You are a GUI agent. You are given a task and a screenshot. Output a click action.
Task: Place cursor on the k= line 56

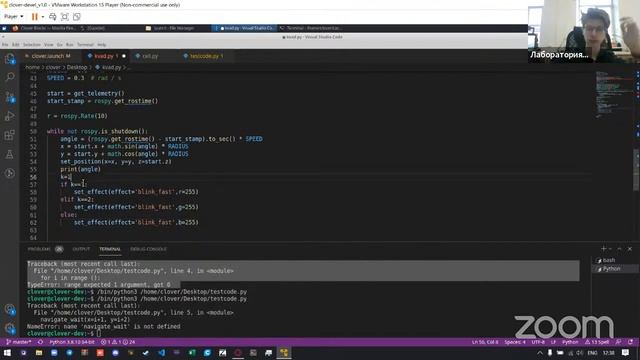(65, 177)
